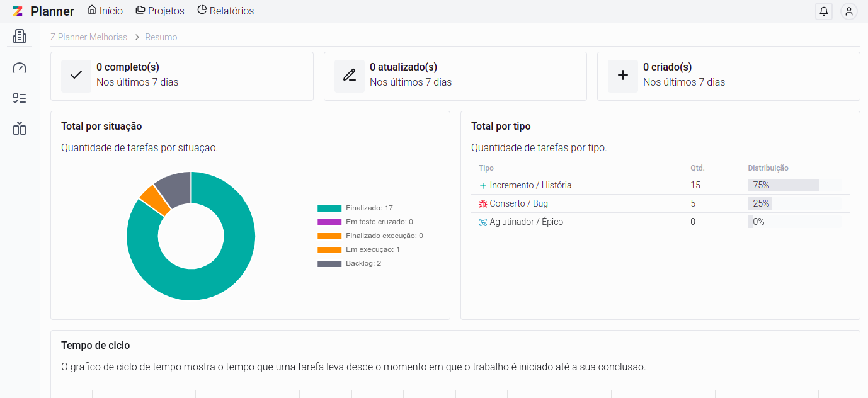Click the Resumo breadcrumb link
The width and height of the screenshot is (868, 398).
161,37
